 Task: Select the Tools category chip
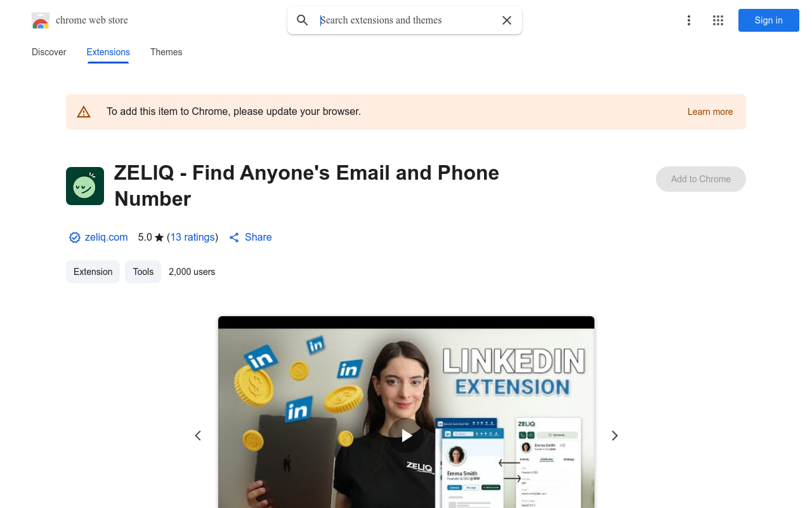point(143,272)
